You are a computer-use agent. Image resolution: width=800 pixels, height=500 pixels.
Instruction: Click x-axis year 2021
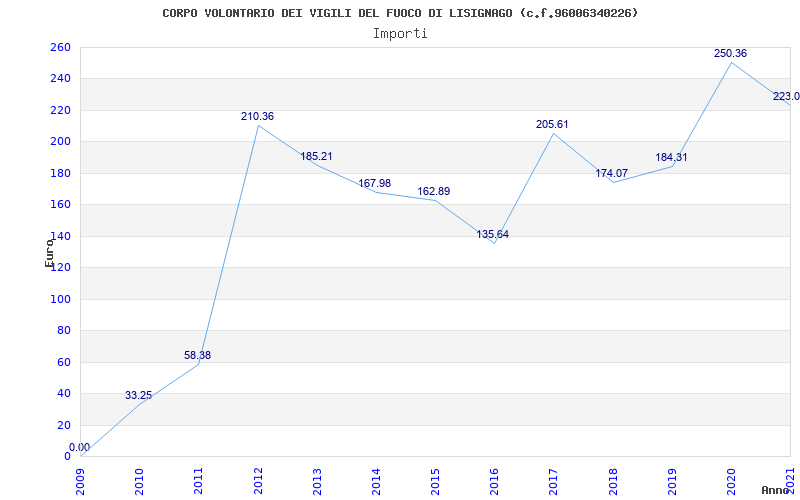pos(791,481)
